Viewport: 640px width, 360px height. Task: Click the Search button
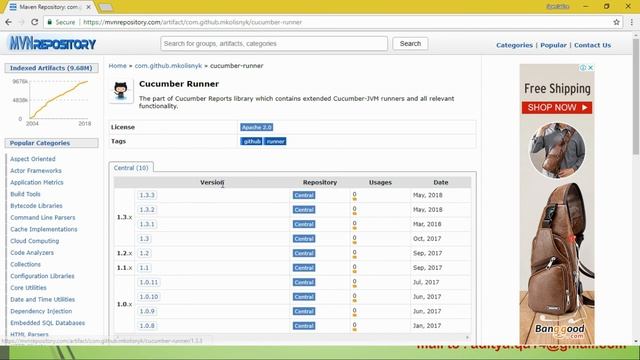pos(410,43)
